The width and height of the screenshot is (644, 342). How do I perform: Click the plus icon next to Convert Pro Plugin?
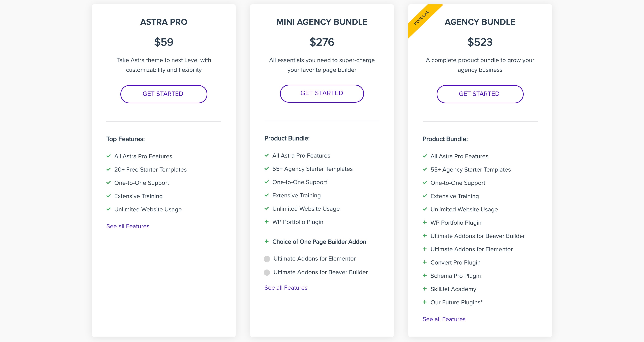pyautogui.click(x=425, y=262)
